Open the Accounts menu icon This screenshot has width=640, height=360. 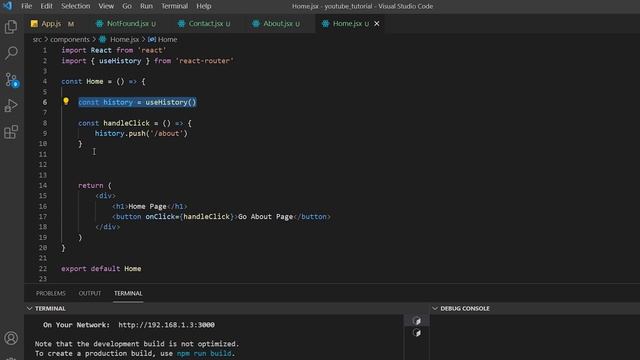point(11,338)
